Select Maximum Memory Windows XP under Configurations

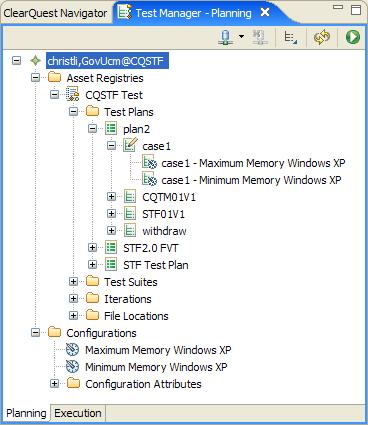click(x=158, y=350)
